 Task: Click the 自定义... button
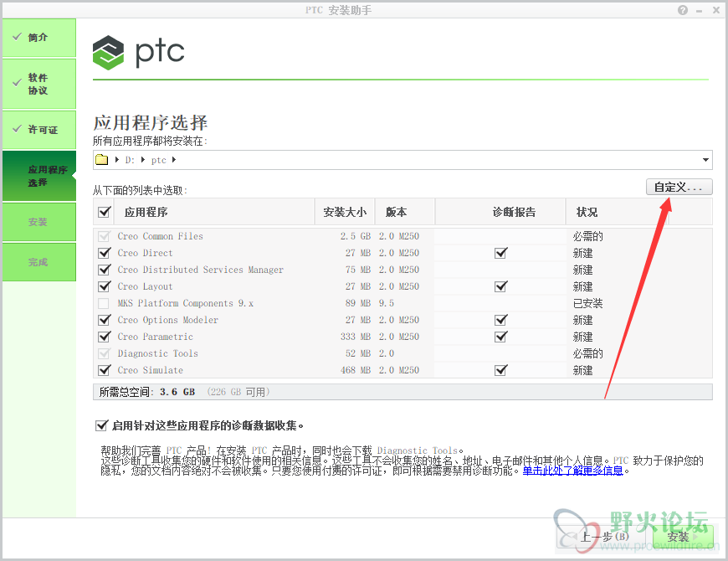[x=679, y=188]
